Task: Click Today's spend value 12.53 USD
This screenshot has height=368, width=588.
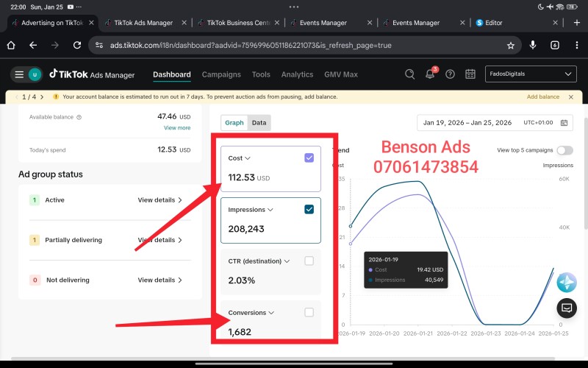Action: 174,149
